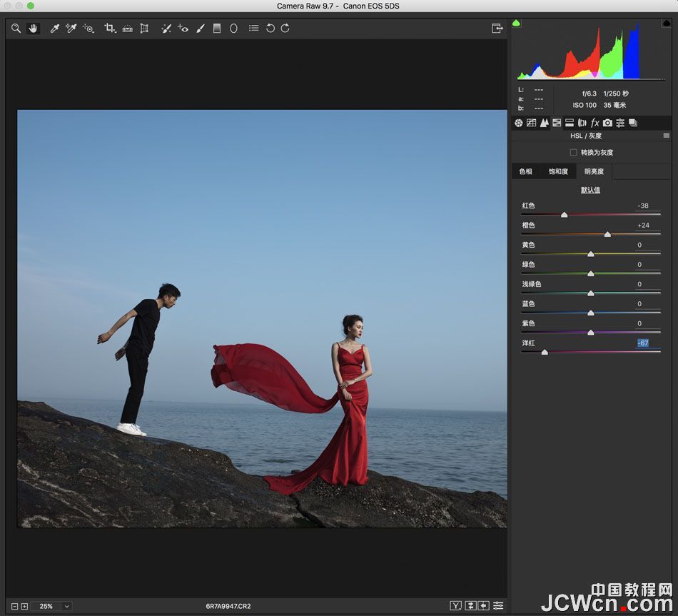
Task: Open the Effects fx panel
Action: (x=595, y=123)
